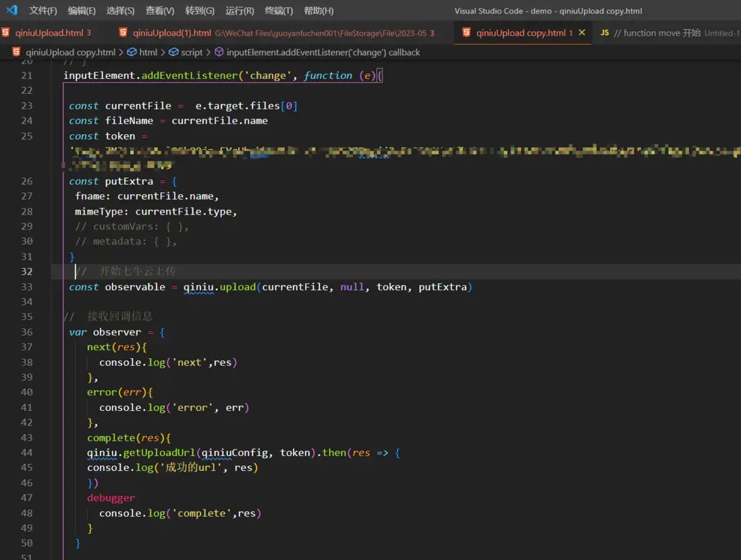Switch to the qiniuUpload.html tab
Viewport: 741px width, 560px height.
[49, 32]
